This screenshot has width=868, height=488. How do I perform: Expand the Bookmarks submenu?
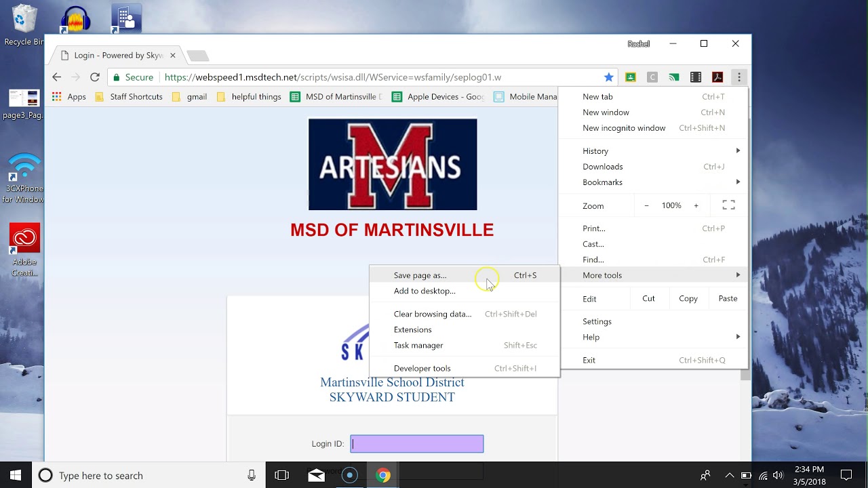tap(653, 182)
